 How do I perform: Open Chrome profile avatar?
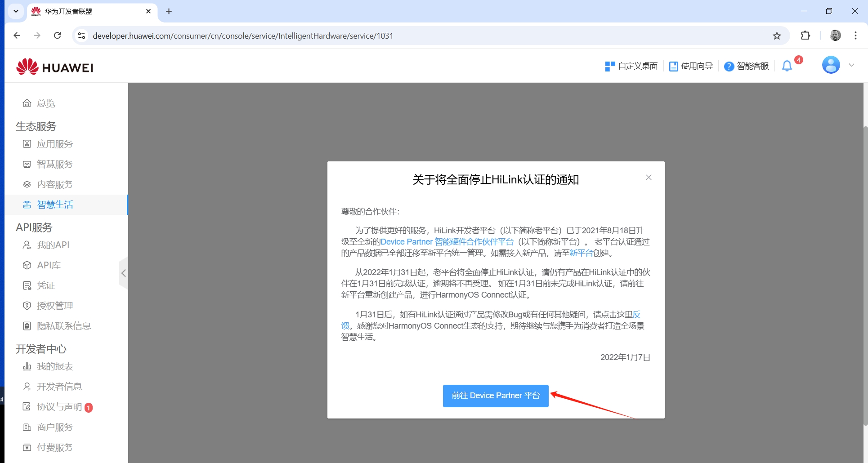(x=835, y=36)
